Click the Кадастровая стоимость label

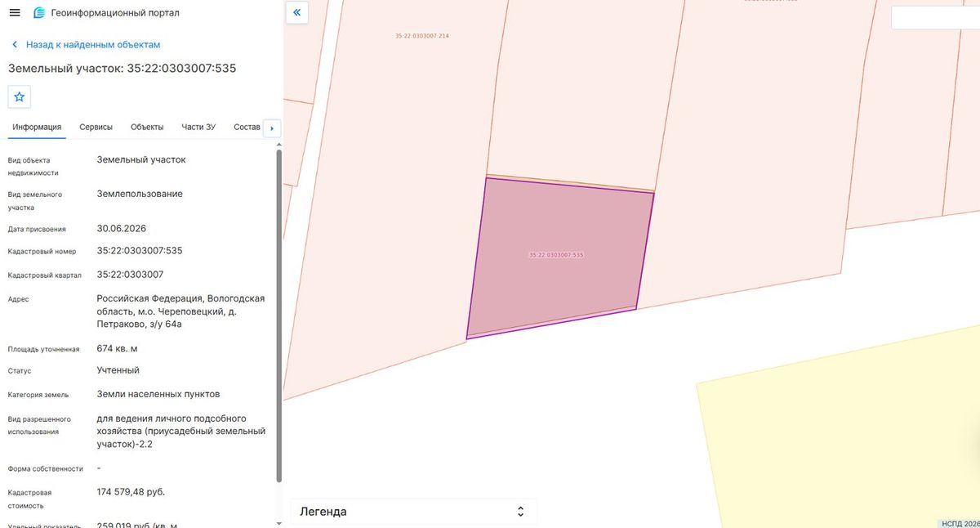click(x=30, y=499)
